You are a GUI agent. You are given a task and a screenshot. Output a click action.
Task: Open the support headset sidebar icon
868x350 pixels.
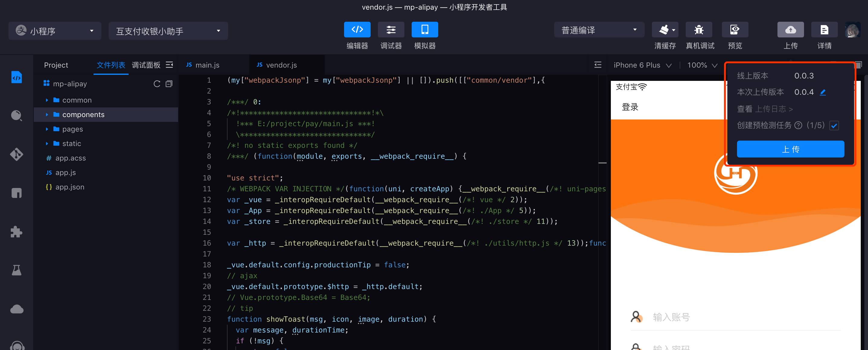pos(17,345)
